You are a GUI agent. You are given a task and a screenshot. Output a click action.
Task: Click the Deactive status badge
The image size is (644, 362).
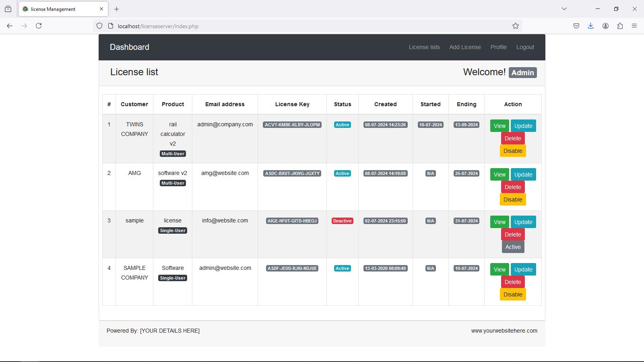pos(342,221)
